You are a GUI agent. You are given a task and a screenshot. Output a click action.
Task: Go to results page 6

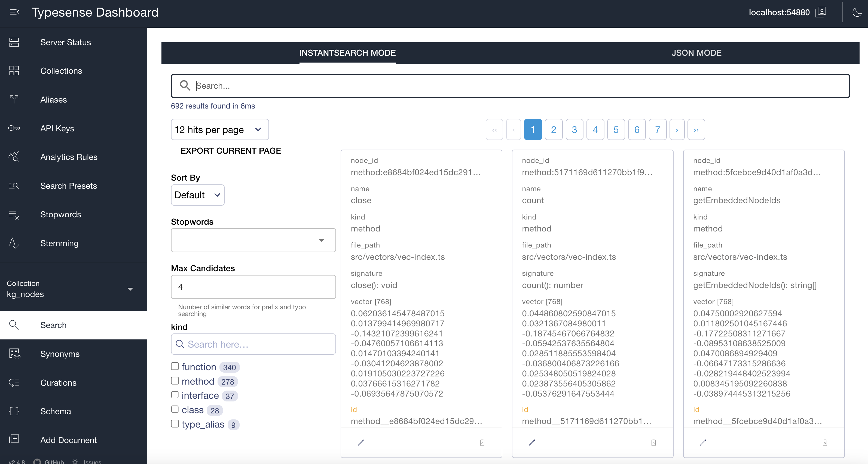coord(637,129)
